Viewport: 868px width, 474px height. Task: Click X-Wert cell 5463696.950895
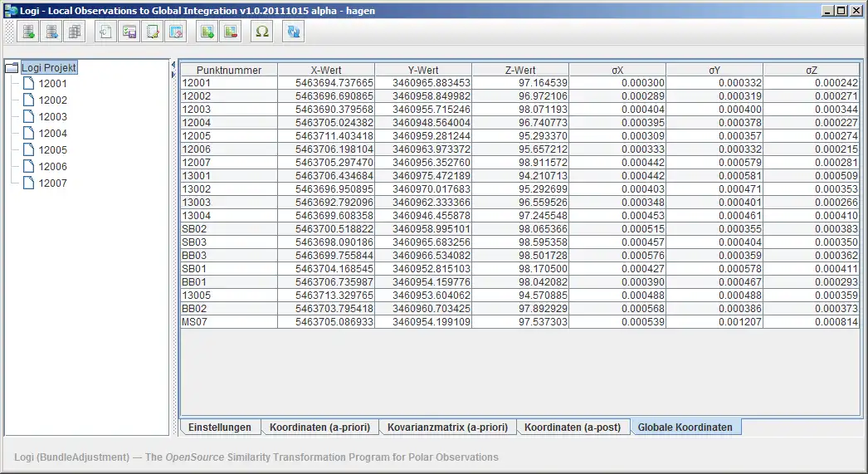[x=326, y=189]
